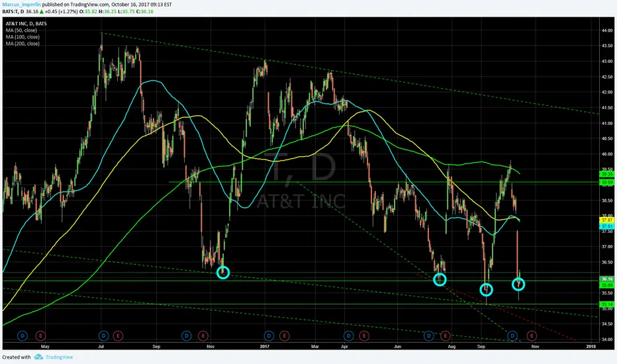Click the dividend D marker left of May

tap(23, 336)
